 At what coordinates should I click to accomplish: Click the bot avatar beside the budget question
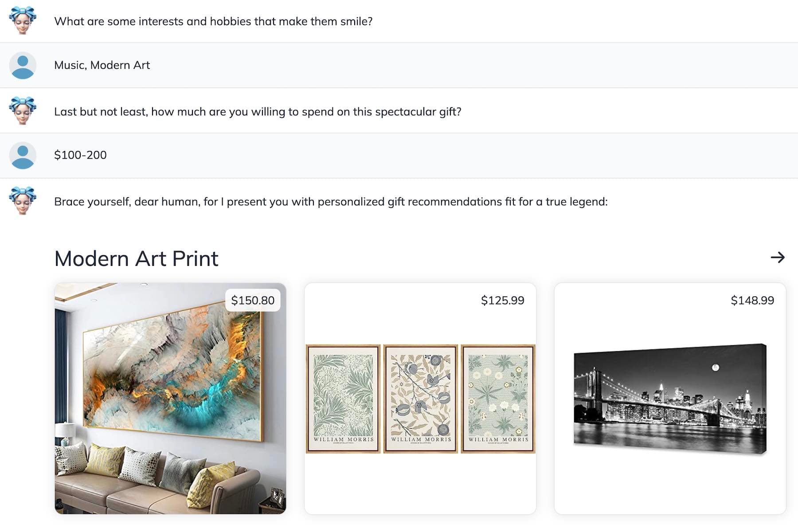click(23, 111)
